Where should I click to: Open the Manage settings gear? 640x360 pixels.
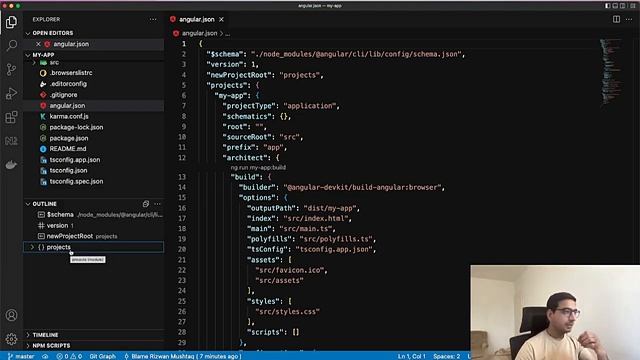tap(11, 339)
